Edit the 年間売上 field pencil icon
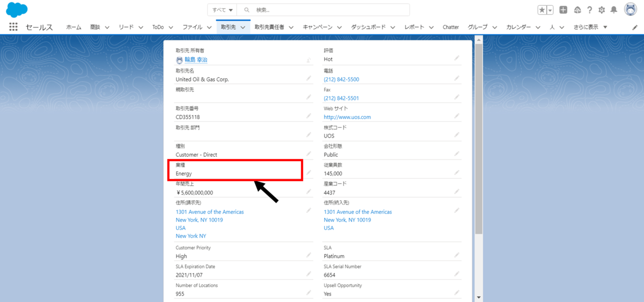The width and height of the screenshot is (644, 302). [309, 191]
